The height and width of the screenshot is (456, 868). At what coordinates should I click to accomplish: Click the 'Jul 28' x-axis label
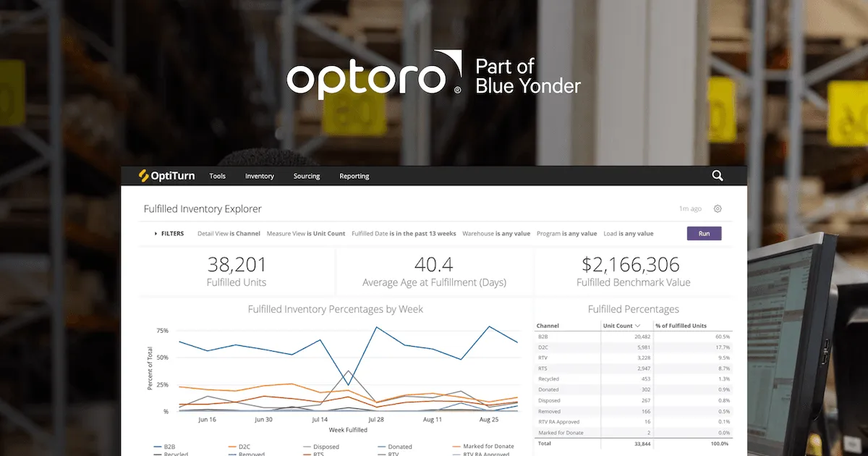[x=376, y=419]
